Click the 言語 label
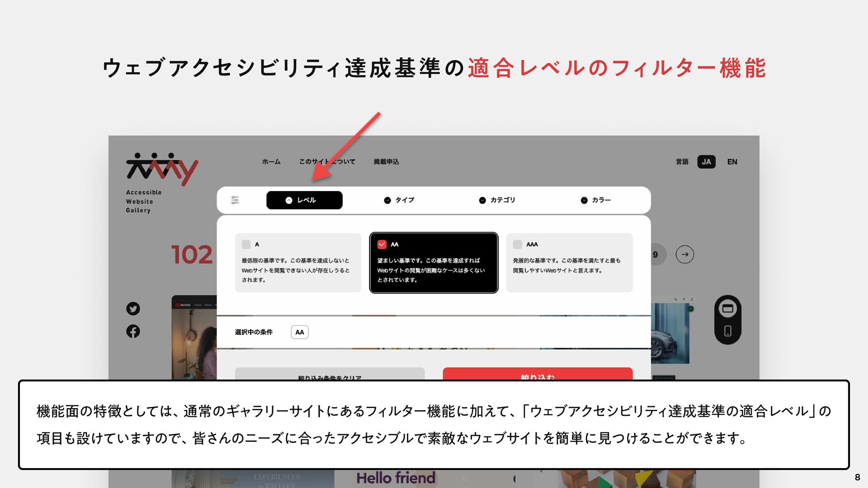 point(682,162)
